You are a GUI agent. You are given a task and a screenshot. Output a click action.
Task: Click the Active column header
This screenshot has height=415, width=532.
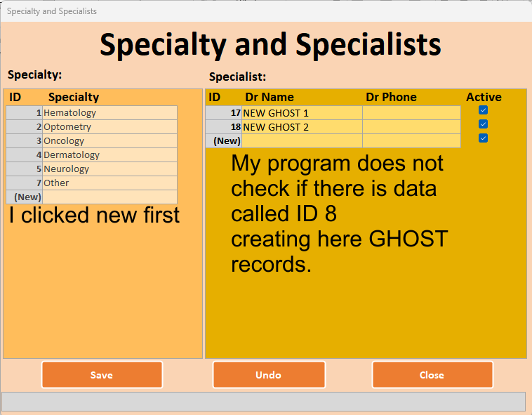[484, 97]
